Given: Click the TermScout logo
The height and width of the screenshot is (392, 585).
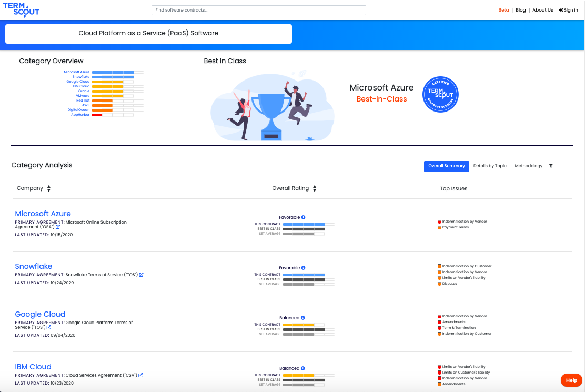Looking at the screenshot, I should click(21, 9).
